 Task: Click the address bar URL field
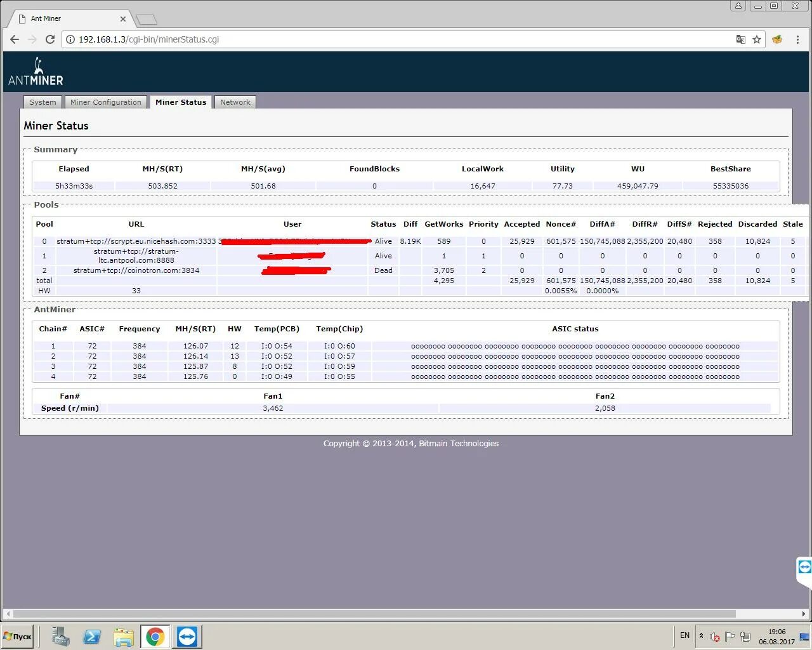pos(406,39)
